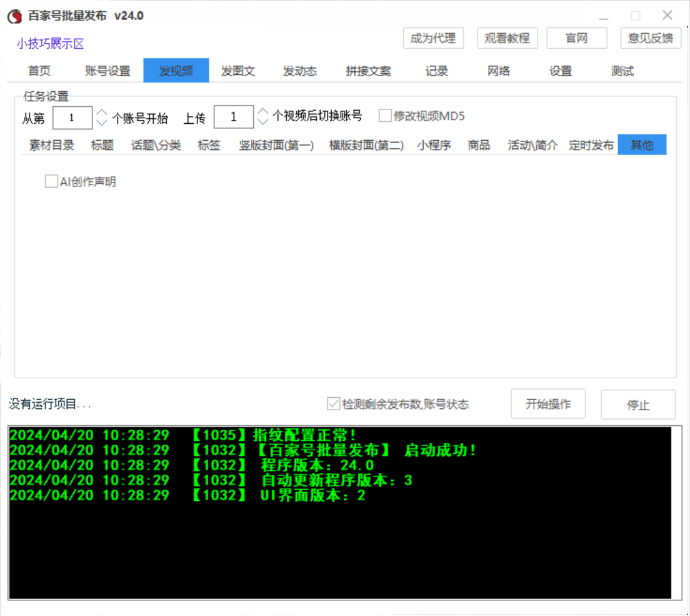Image resolution: width=690 pixels, height=616 pixels.
Task: Select the log line 启动成功!
Action: pos(243,450)
